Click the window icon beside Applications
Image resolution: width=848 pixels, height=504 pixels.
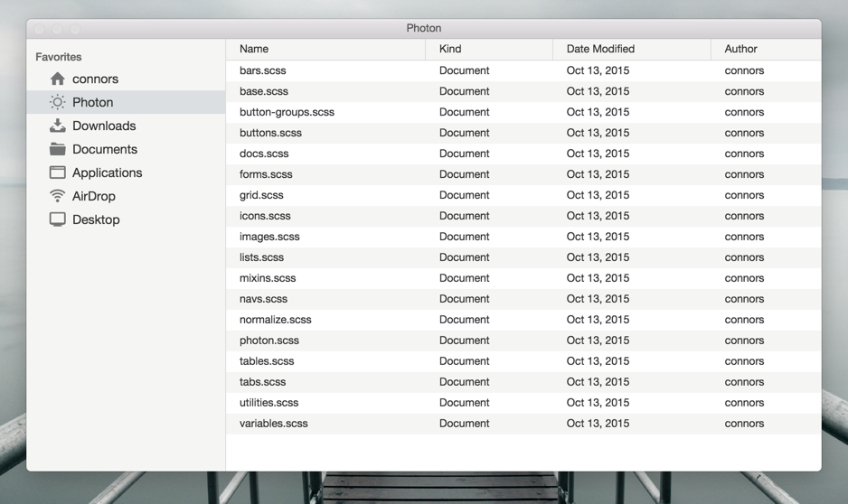(57, 173)
